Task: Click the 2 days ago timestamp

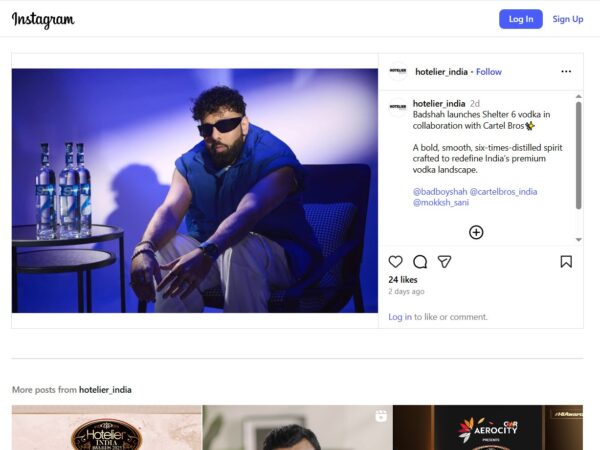Action: [x=406, y=292]
